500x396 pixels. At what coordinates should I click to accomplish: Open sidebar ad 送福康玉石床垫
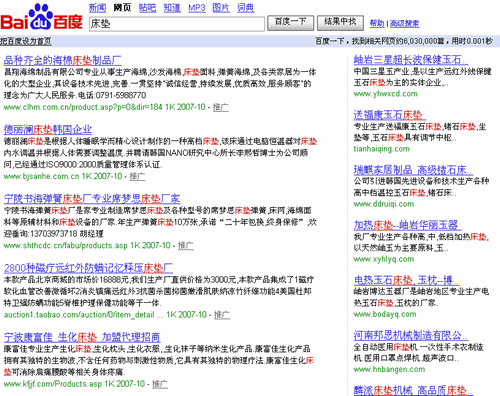(390, 115)
